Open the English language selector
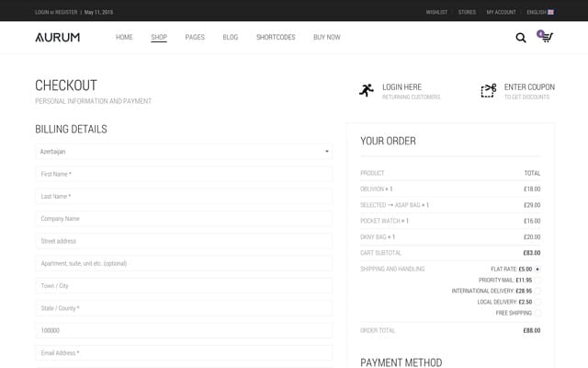The image size is (588, 368). pyautogui.click(x=540, y=12)
